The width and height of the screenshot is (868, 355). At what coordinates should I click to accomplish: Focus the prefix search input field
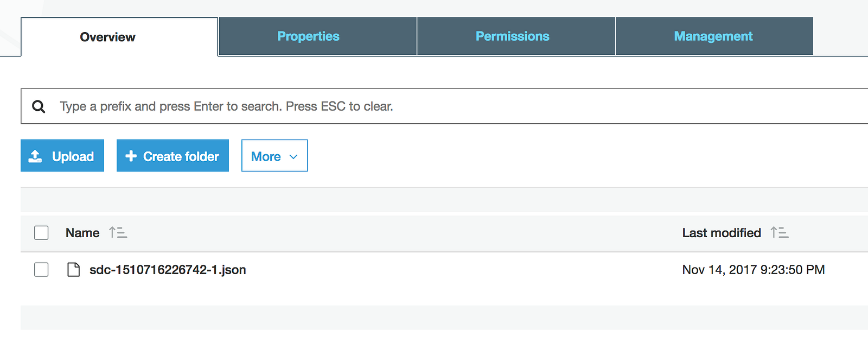434,106
